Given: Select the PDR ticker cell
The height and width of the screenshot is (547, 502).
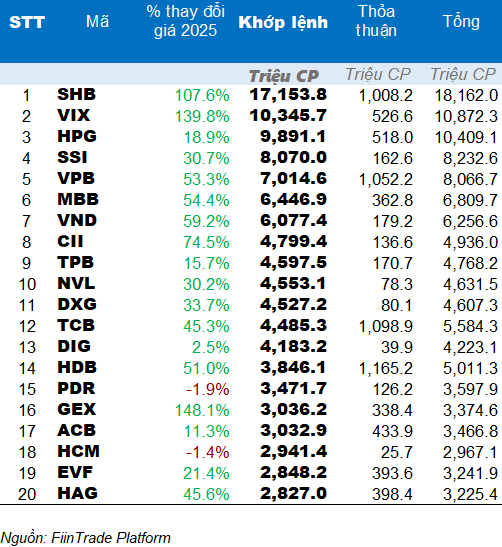Looking at the screenshot, I should (76, 388).
